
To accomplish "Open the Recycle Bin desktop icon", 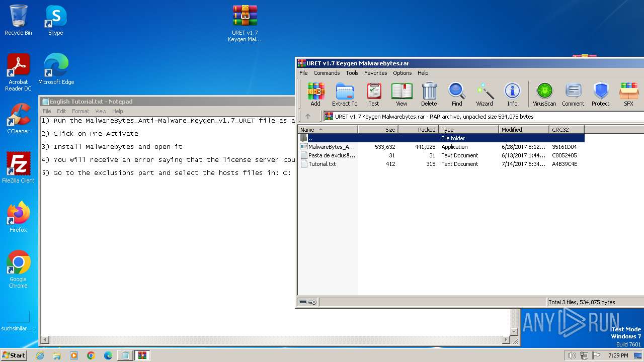I will click(x=18, y=21).
